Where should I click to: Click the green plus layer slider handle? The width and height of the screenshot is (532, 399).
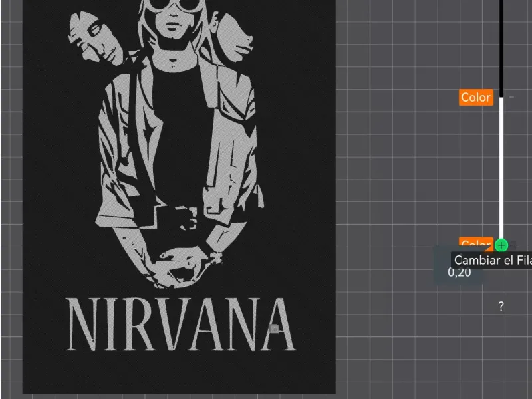click(x=501, y=245)
